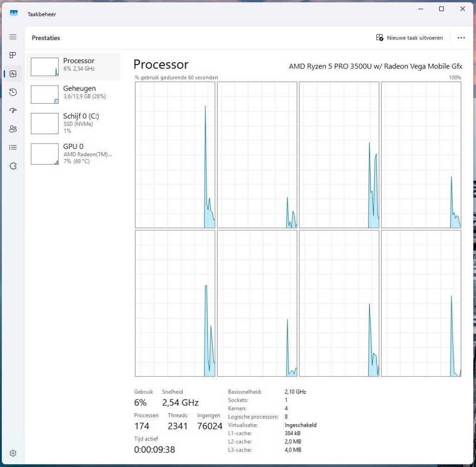Click the GPU 0 mini graph thumbnail

pyautogui.click(x=45, y=154)
